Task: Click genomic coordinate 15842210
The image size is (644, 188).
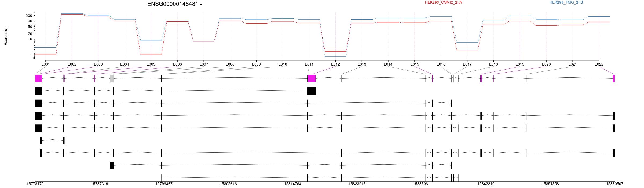Action: click(x=486, y=184)
